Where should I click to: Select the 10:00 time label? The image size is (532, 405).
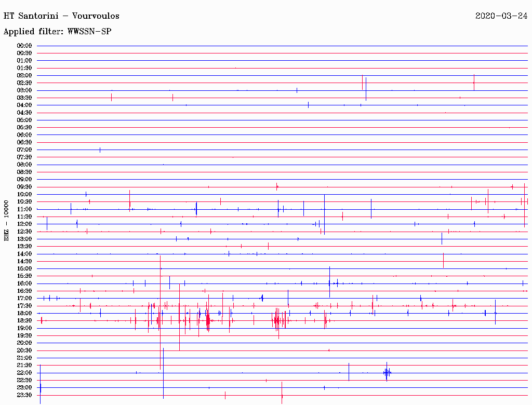tap(24, 194)
